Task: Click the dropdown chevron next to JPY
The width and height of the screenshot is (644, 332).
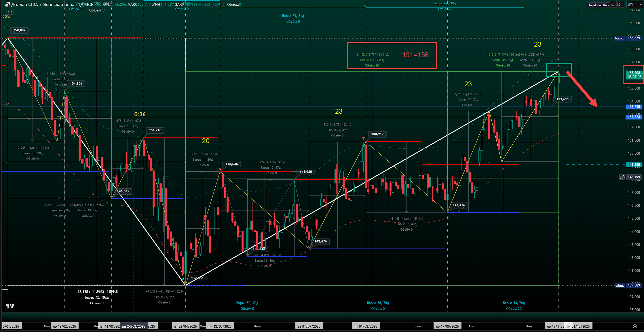Action: point(641,5)
